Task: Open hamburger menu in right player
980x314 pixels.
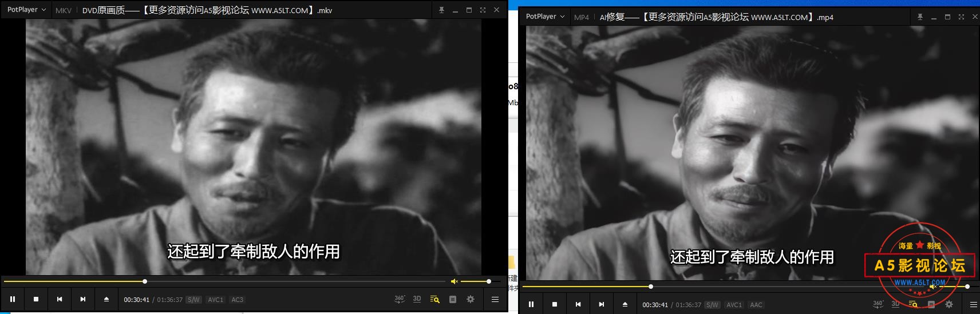Action: tap(974, 304)
